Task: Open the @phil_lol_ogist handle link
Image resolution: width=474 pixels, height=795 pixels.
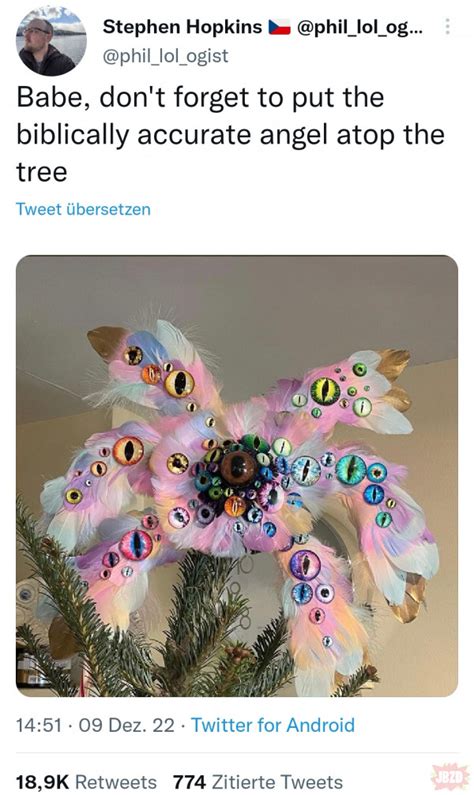Action: click(x=166, y=56)
